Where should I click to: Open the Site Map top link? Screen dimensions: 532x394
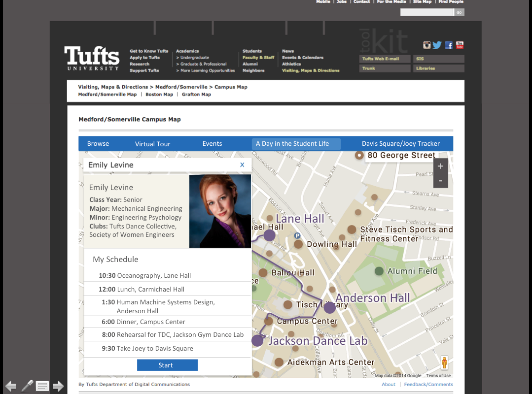422,1
